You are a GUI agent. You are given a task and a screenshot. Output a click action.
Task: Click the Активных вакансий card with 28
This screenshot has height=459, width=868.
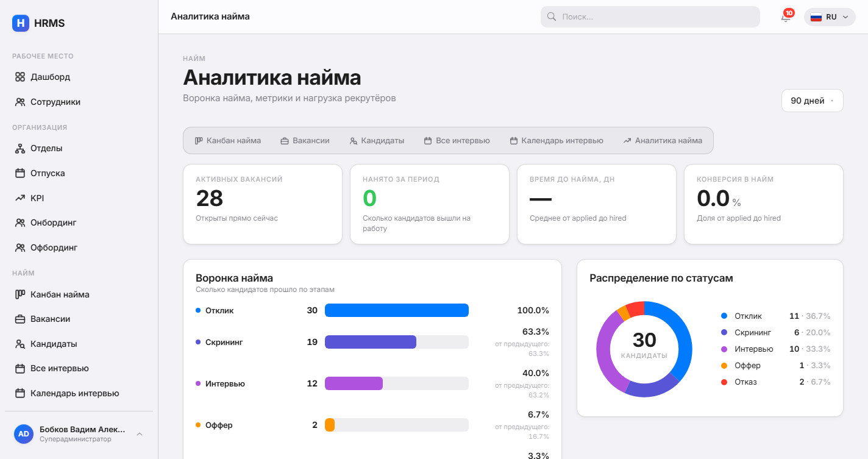(263, 204)
